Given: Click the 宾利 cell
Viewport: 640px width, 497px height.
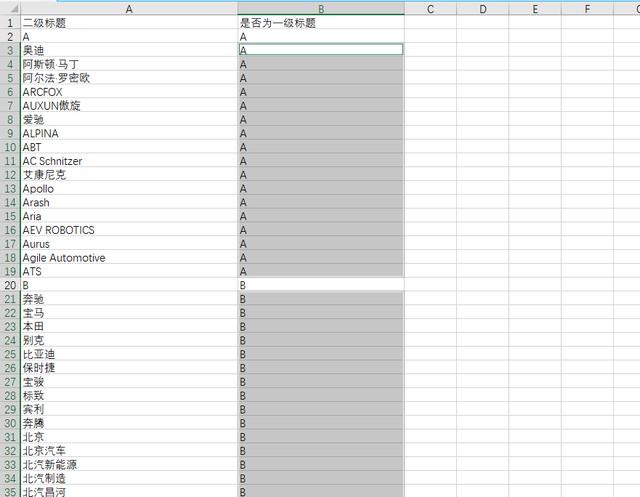Looking at the screenshot, I should pyautogui.click(x=129, y=409).
